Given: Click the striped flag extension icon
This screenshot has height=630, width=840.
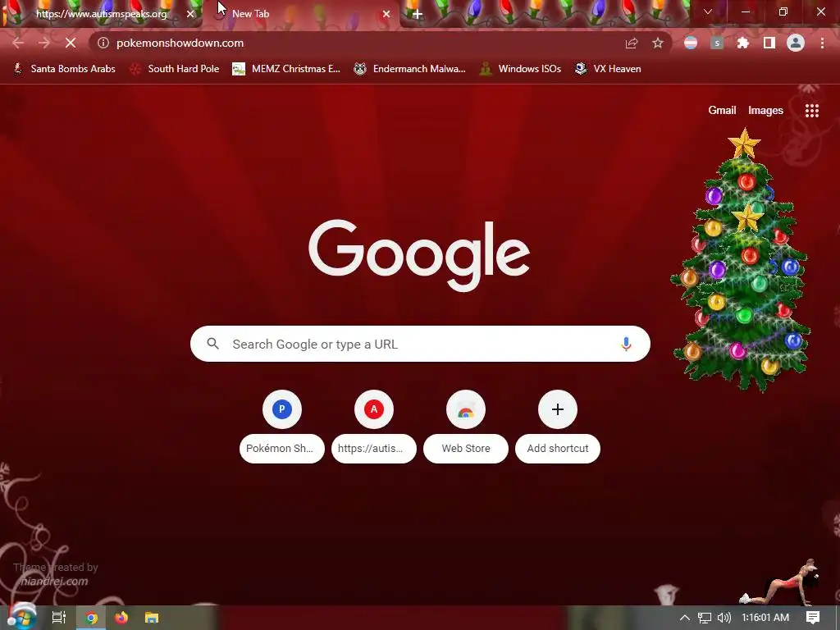Looking at the screenshot, I should tap(691, 43).
